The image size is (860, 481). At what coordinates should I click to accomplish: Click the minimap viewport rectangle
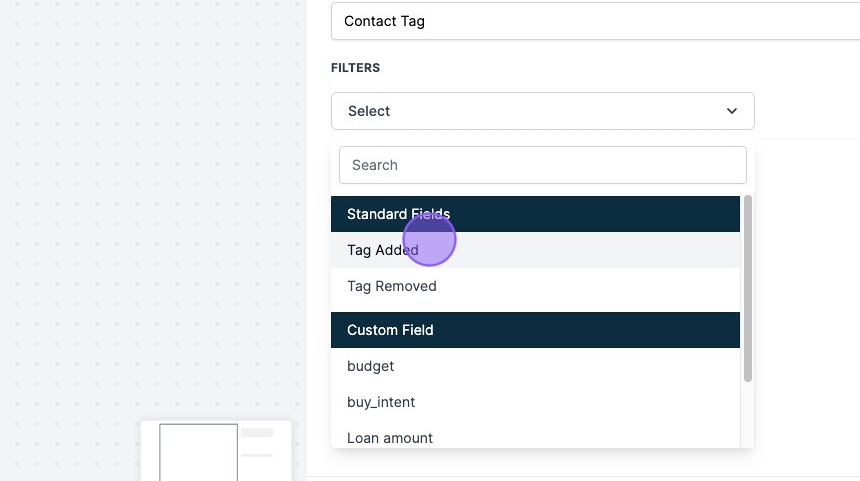click(198, 452)
